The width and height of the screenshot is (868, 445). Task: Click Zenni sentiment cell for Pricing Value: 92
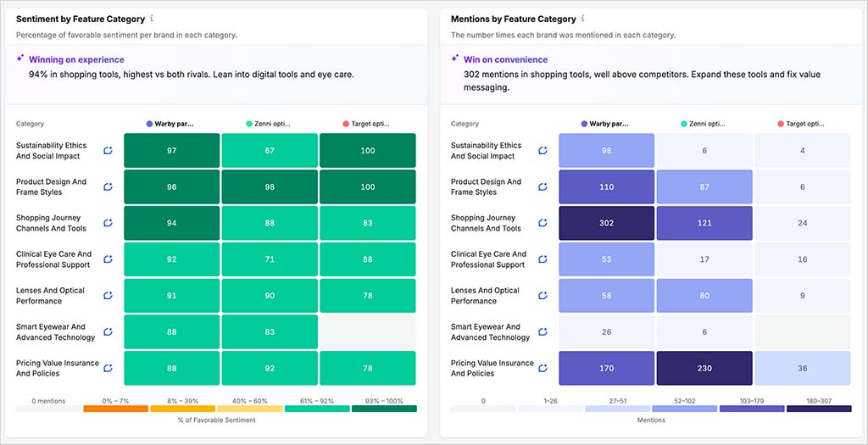(x=270, y=368)
